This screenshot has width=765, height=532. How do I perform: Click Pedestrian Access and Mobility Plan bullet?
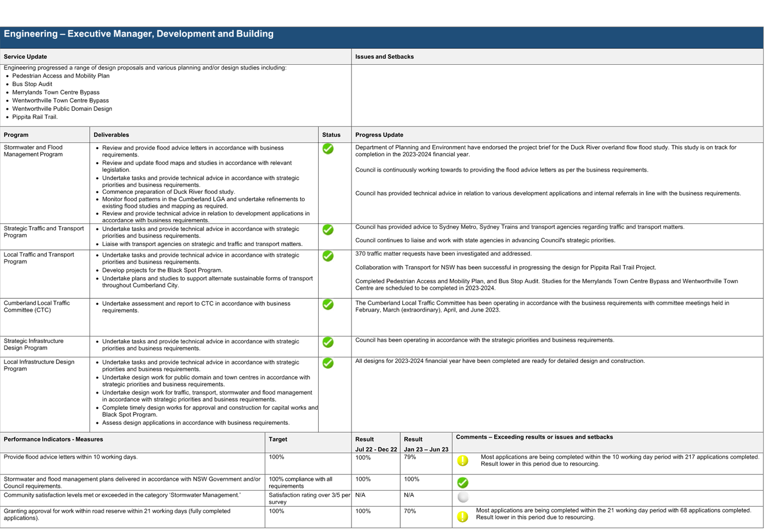61,76
